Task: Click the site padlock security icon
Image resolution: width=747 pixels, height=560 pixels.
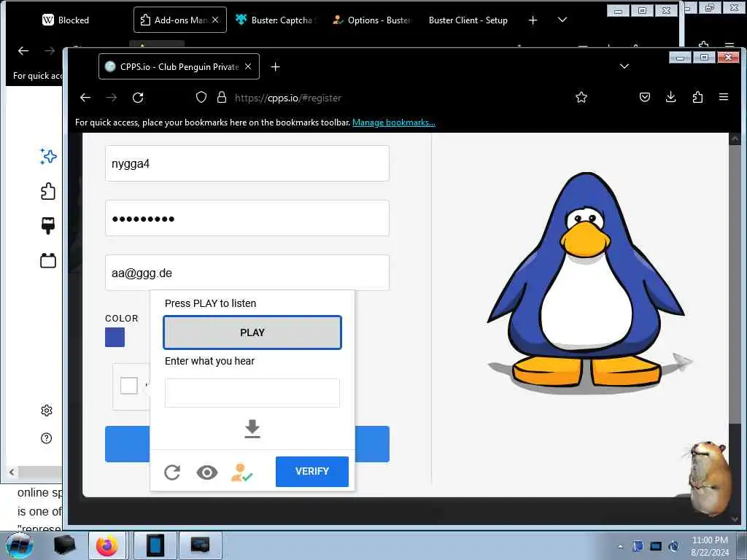Action: [x=222, y=98]
